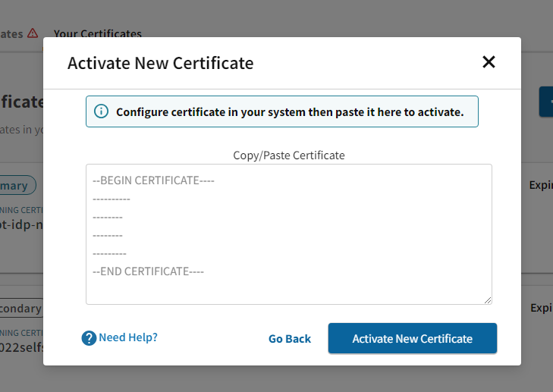
Task: Click Activate New Certificate button
Action: (412, 338)
